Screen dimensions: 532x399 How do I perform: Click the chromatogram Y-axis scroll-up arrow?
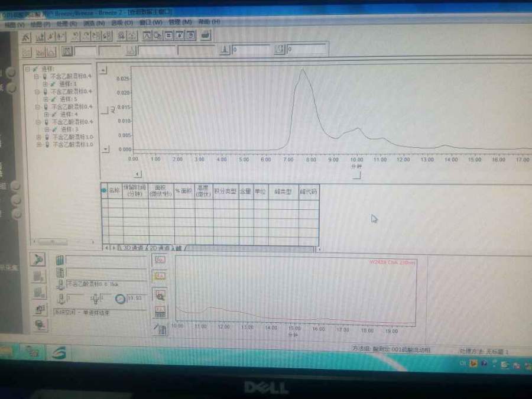tap(103, 70)
